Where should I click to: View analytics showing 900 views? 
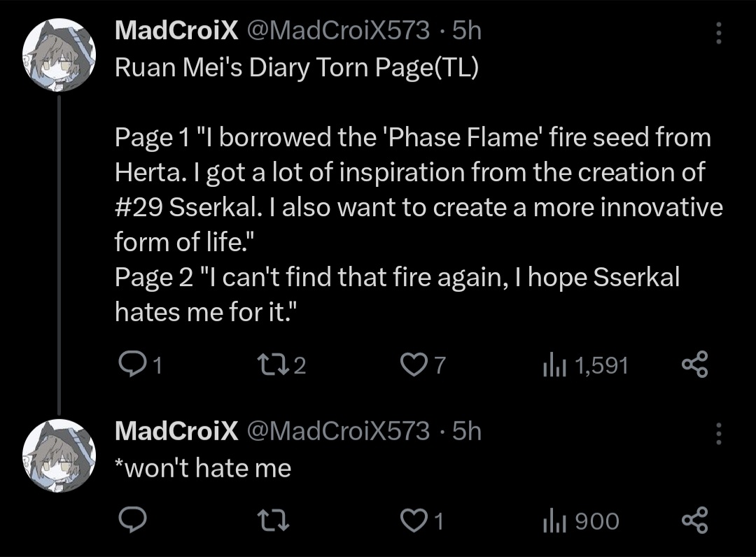pos(554,521)
